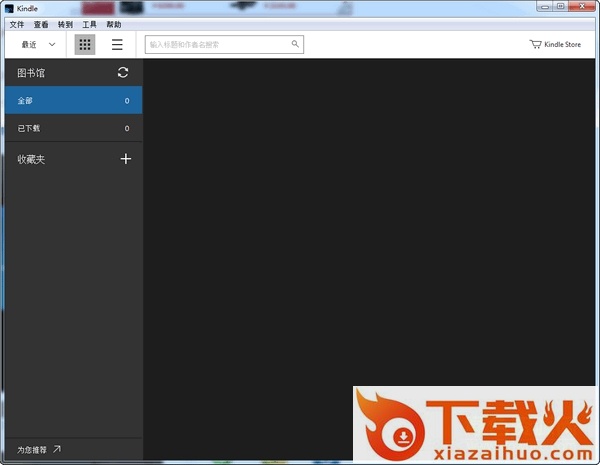Image resolution: width=600 pixels, height=465 pixels.
Task: Open the 转到 menu
Action: point(65,24)
